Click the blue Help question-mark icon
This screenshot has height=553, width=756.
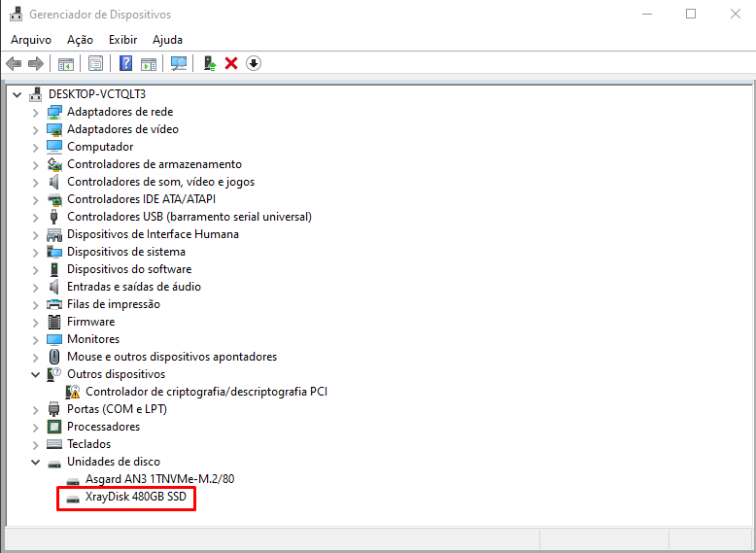pyautogui.click(x=126, y=63)
